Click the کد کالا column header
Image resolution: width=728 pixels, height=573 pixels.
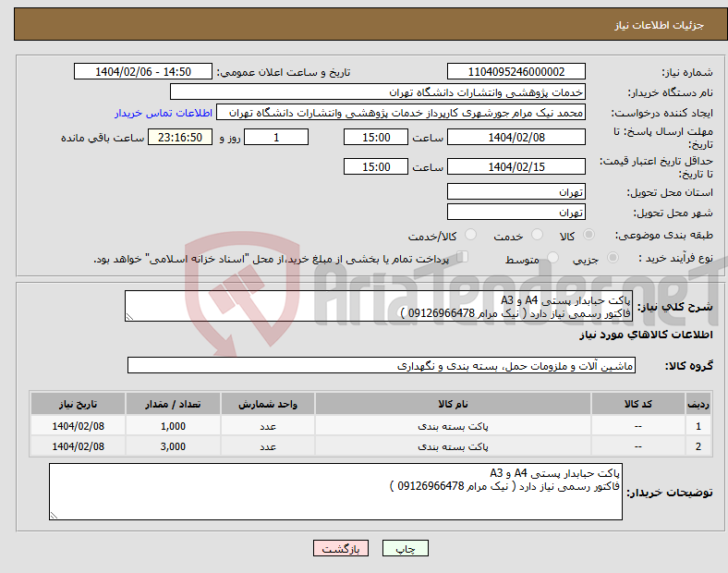(638, 404)
